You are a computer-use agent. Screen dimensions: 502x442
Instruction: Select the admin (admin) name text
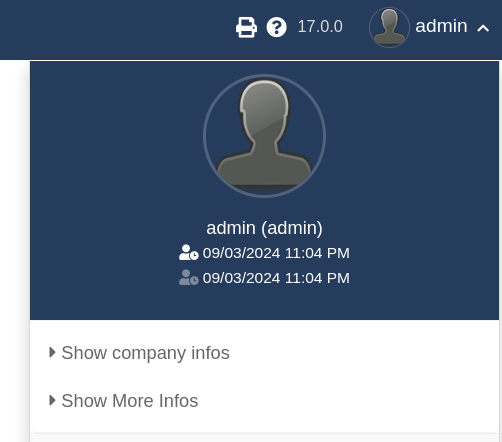[264, 228]
